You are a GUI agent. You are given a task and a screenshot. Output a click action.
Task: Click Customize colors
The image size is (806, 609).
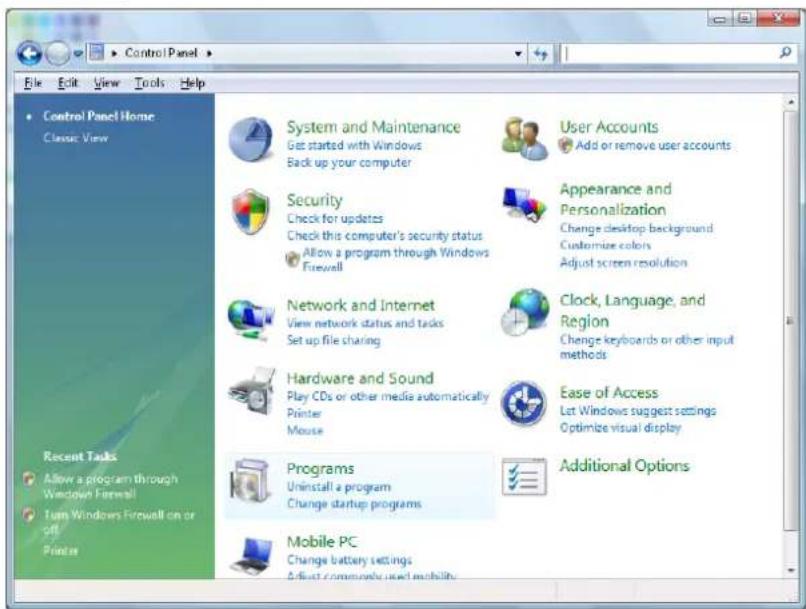coord(605,245)
